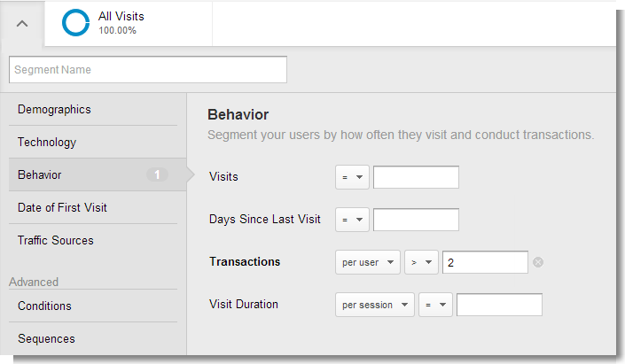Click the Behavior filter count badge
This screenshot has height=364, width=625.
pyautogui.click(x=157, y=175)
